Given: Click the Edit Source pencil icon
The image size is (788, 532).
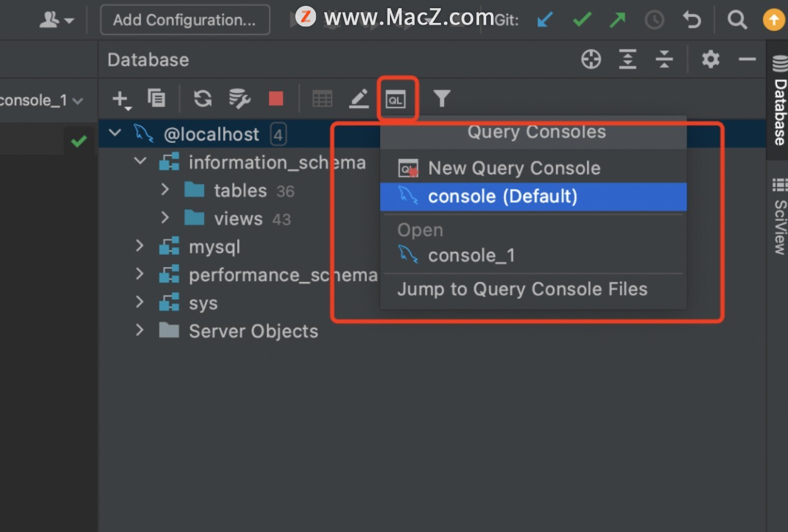Looking at the screenshot, I should [359, 99].
